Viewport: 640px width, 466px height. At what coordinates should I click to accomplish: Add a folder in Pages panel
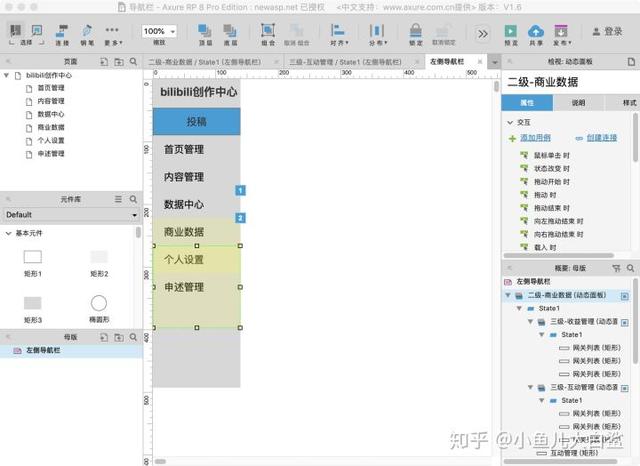(119, 62)
